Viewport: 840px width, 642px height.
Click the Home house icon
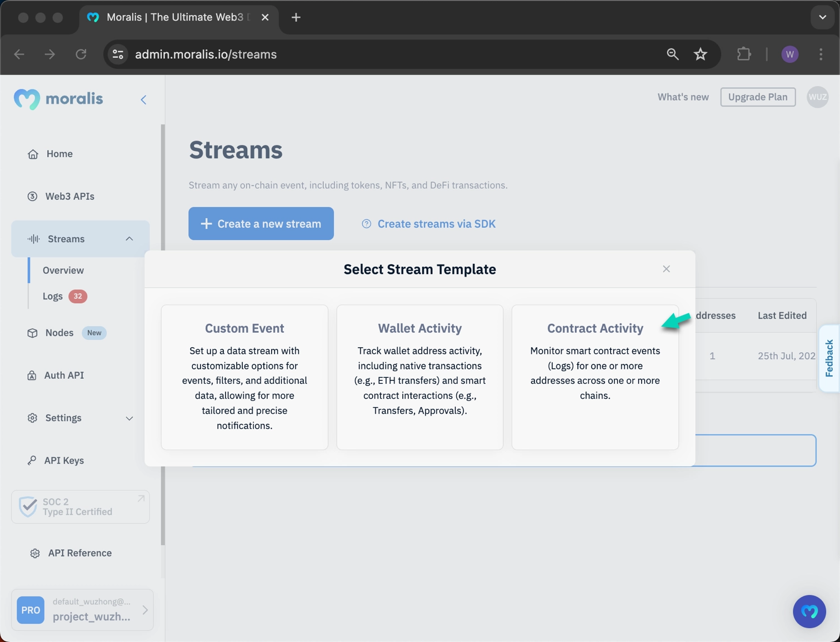point(33,154)
